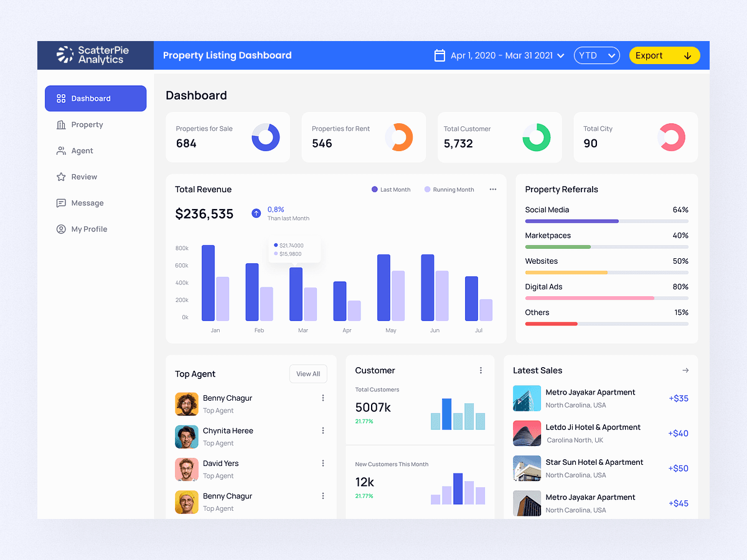The width and height of the screenshot is (747, 560).
Task: Open the YTD period selector
Action: coord(596,55)
